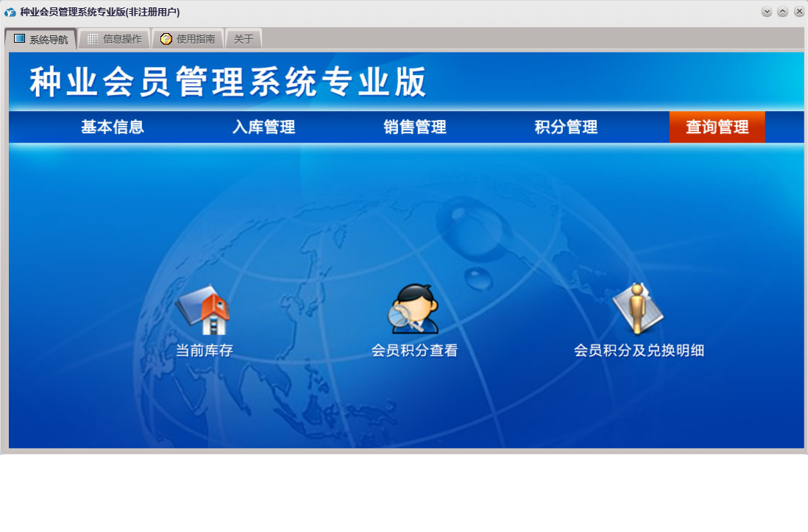Switch to the 系统导航 tab
Screen dimensions: 808x532
(x=41, y=39)
